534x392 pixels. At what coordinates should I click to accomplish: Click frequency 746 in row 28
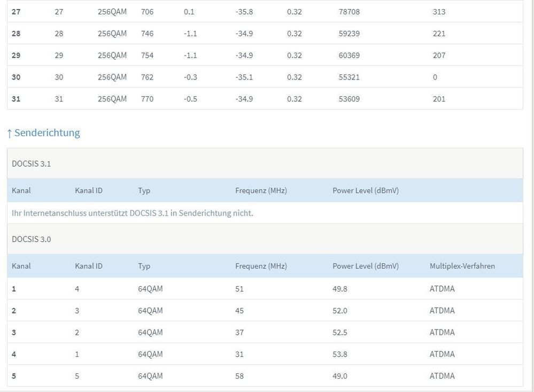point(147,33)
